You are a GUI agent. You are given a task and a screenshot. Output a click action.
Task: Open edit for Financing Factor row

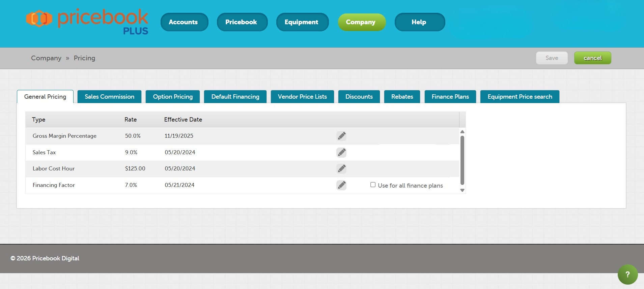click(x=341, y=185)
